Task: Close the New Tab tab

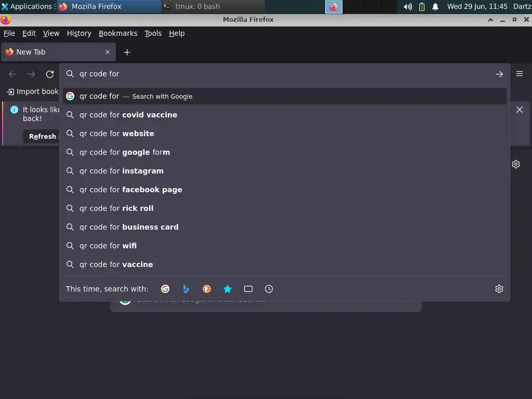Action: 108,52
